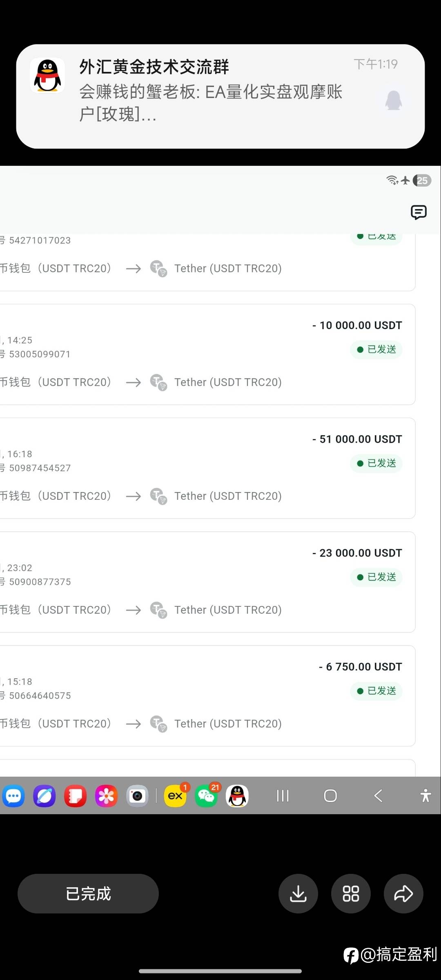Open WeChat with 21 unread badge
Screen dimensions: 441x980
pyautogui.click(x=207, y=796)
